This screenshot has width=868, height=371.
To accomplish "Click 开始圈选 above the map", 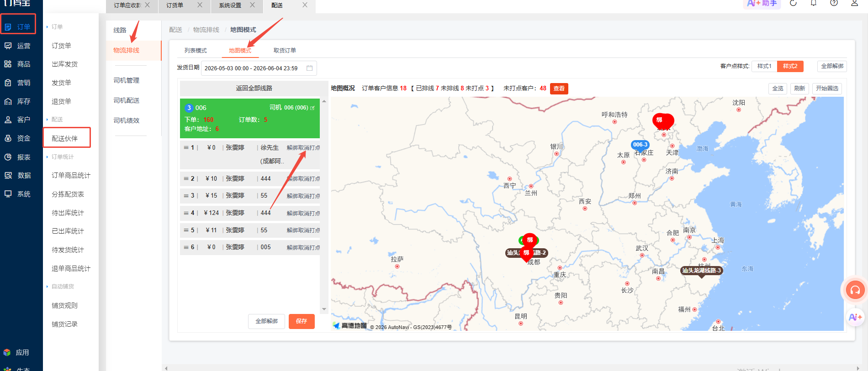I will tap(827, 89).
